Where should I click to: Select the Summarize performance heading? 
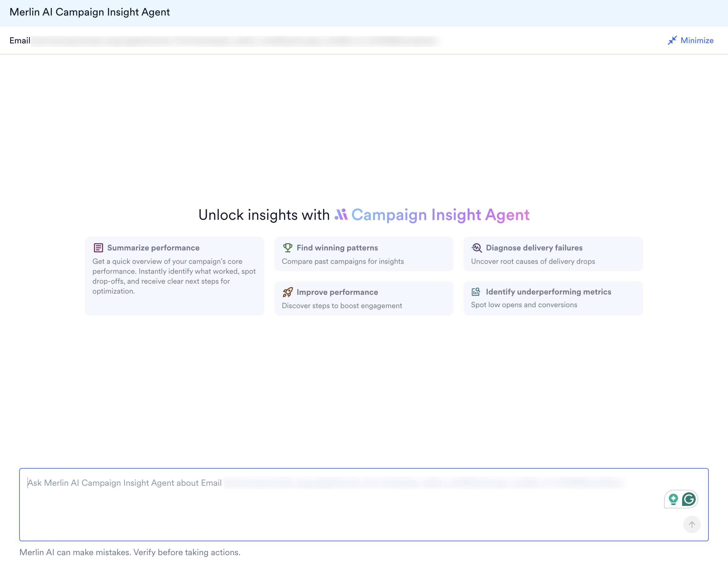click(153, 248)
